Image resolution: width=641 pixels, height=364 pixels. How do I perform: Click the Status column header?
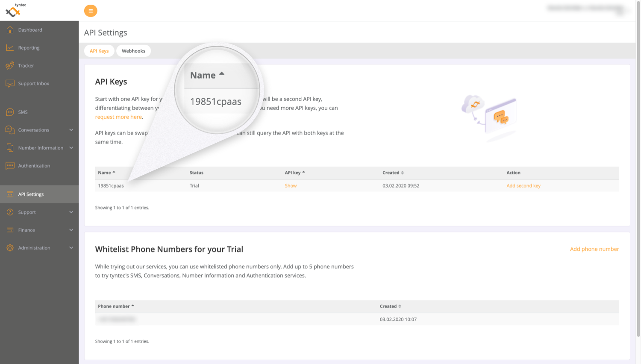click(x=197, y=173)
